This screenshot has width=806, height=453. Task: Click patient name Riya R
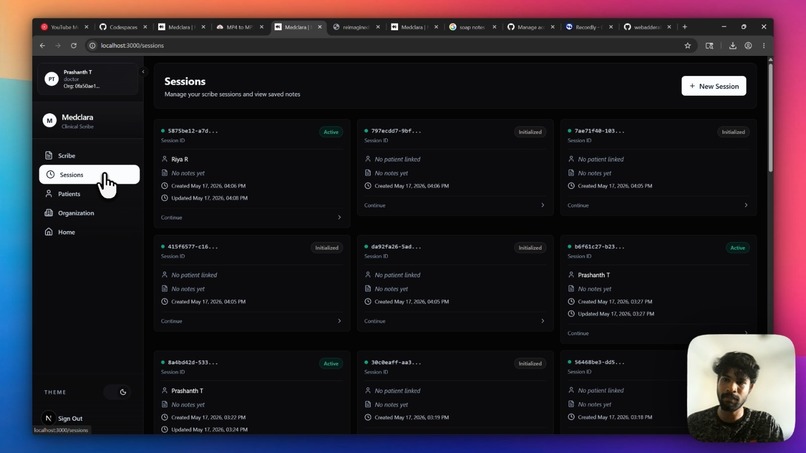click(180, 159)
